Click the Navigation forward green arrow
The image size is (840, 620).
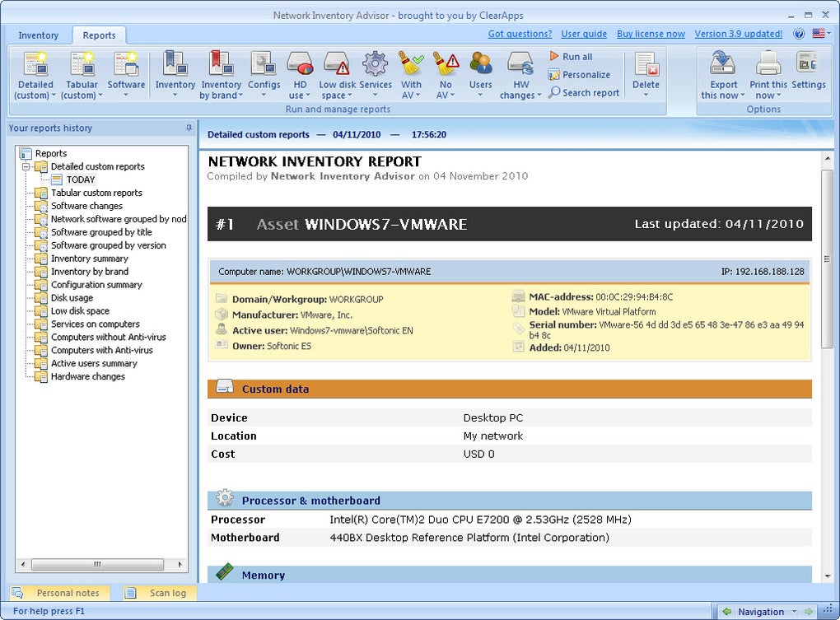[809, 611]
